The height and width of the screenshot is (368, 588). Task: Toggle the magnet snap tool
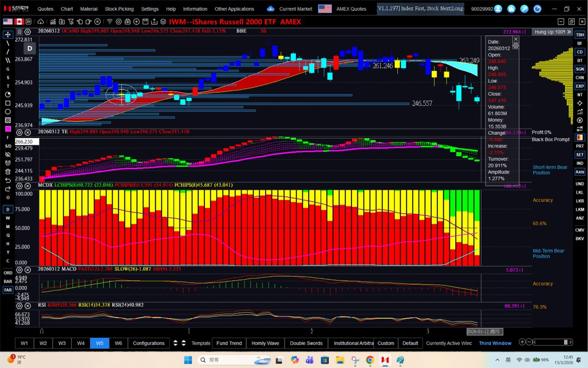click(x=8, y=163)
